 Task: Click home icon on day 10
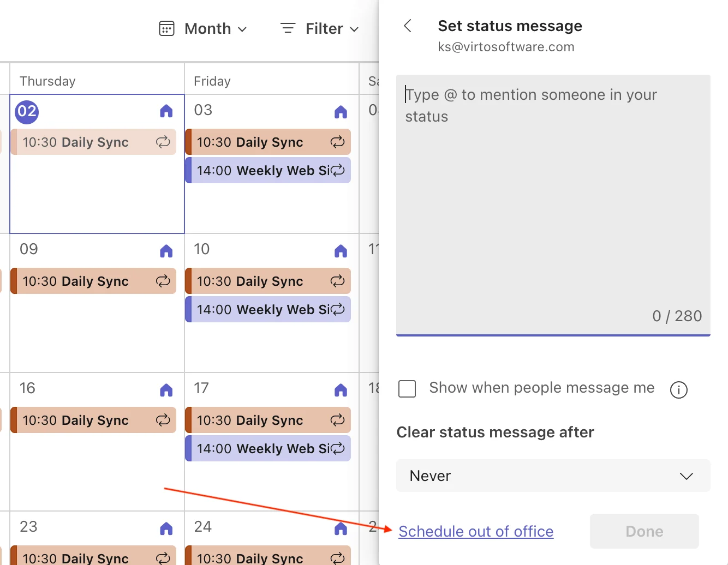click(x=341, y=251)
